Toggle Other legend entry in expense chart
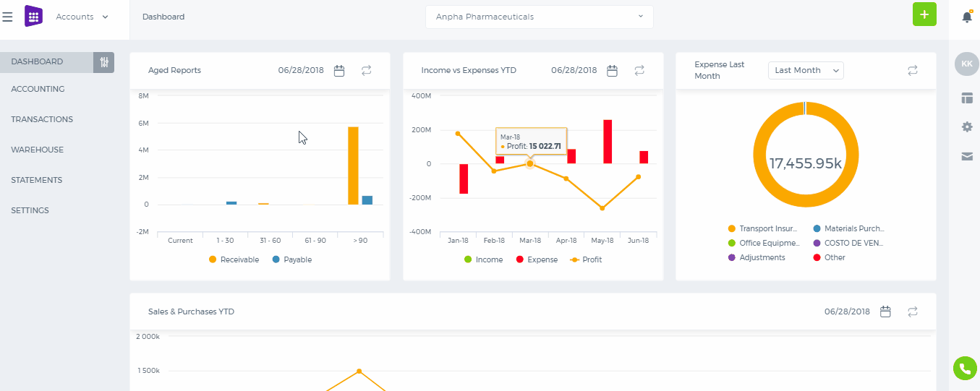The image size is (980, 391). tap(829, 257)
